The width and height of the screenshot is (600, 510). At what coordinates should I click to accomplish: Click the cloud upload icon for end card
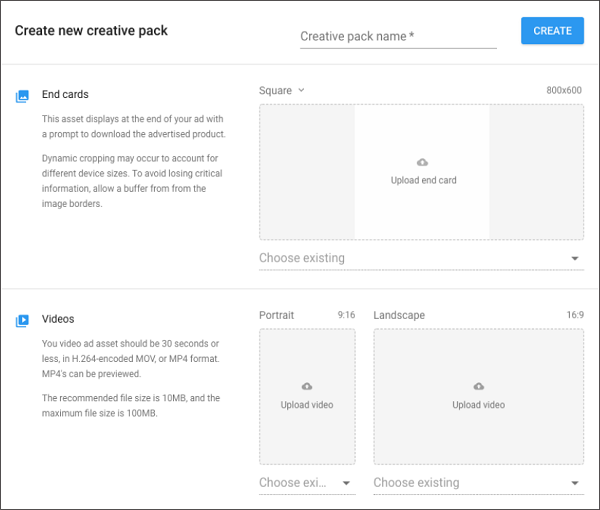pyautogui.click(x=422, y=163)
